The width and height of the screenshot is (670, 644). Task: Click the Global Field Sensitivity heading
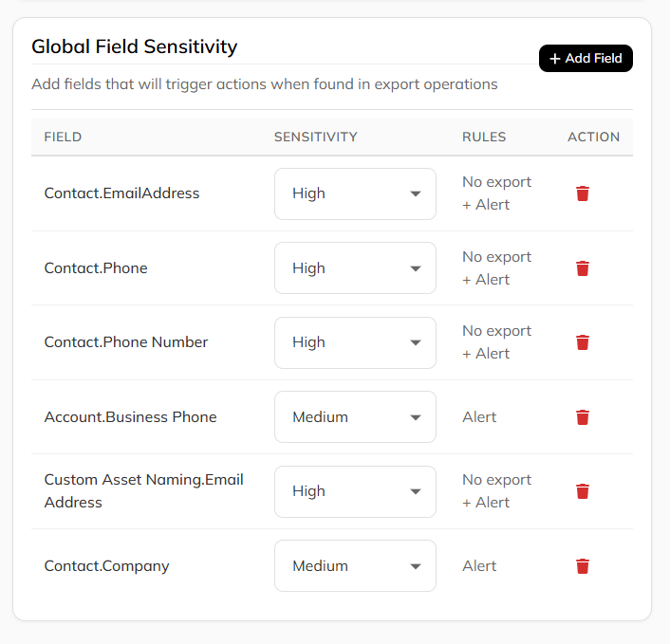[134, 46]
